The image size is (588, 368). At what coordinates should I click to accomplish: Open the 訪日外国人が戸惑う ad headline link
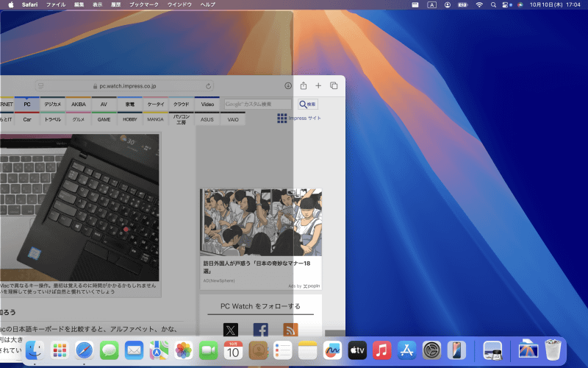[257, 266]
